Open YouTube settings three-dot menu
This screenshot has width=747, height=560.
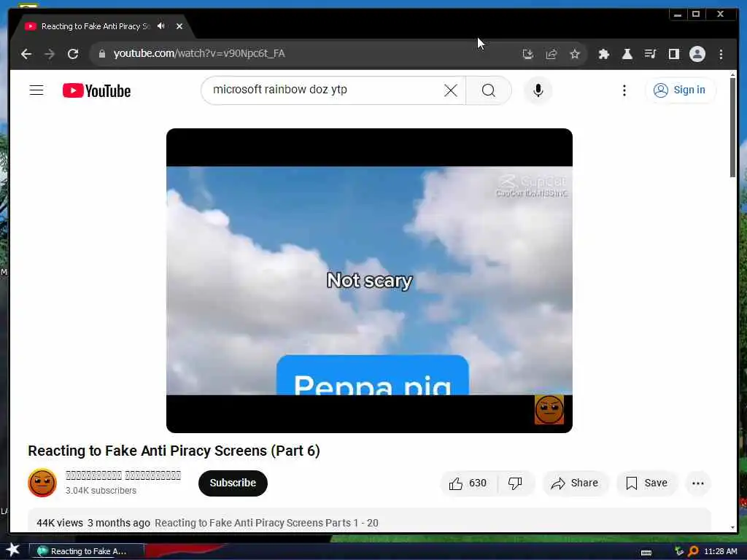tap(624, 90)
